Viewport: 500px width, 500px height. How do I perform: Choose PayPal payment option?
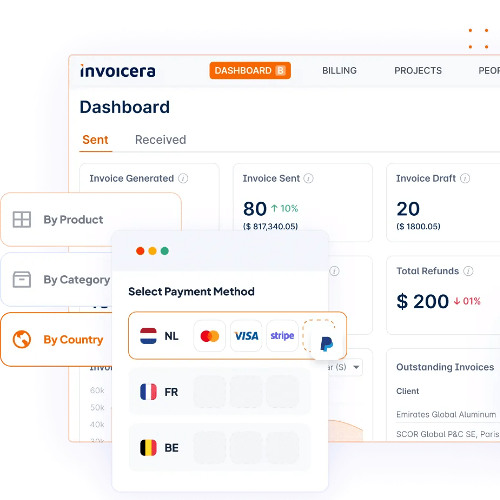coord(326,344)
